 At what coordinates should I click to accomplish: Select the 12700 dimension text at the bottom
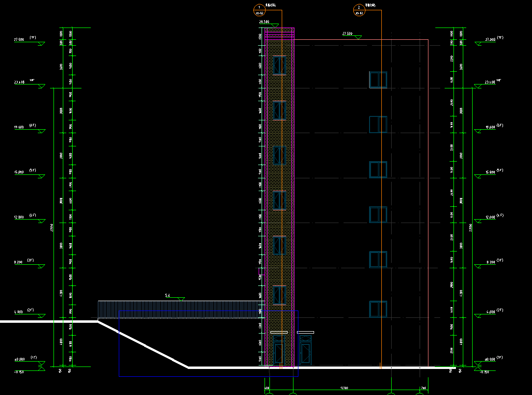coord(344,388)
